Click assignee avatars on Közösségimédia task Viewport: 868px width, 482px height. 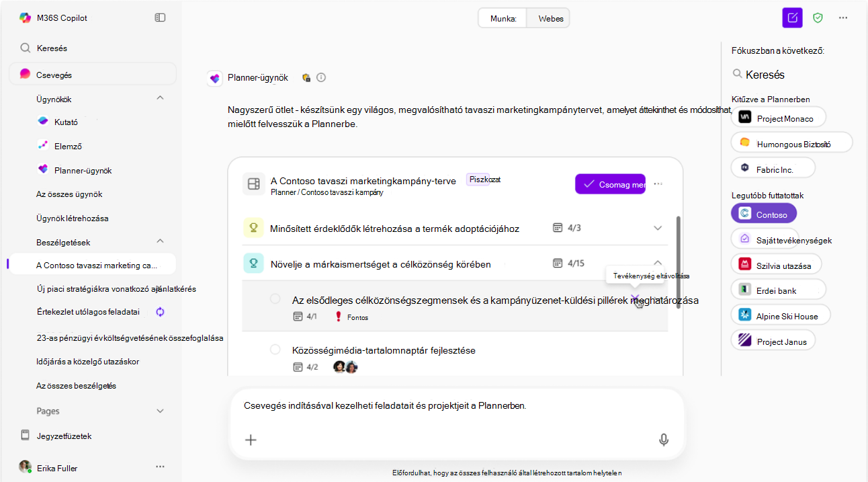[x=345, y=367]
